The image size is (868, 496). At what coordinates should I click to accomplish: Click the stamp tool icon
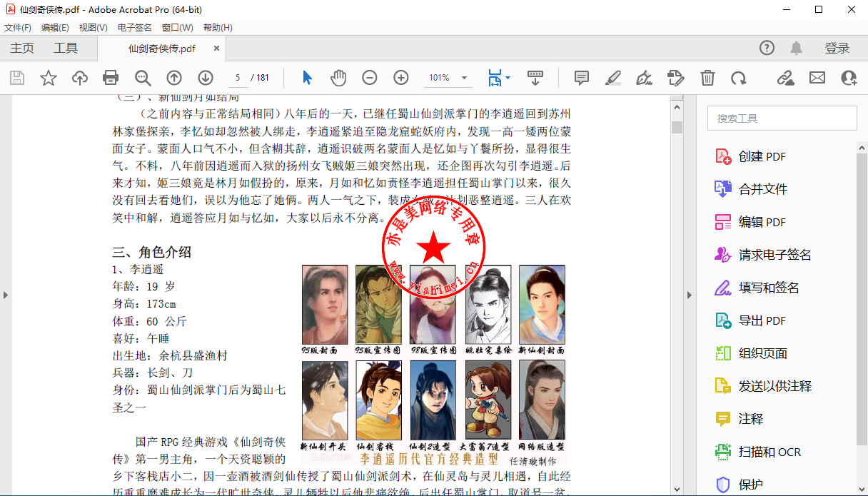pyautogui.click(x=676, y=78)
